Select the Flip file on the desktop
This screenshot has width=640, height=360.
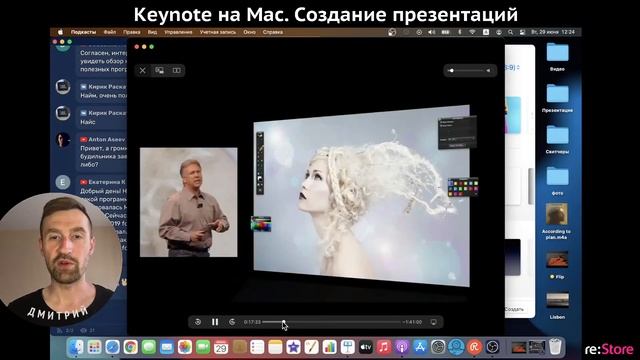coord(557,265)
